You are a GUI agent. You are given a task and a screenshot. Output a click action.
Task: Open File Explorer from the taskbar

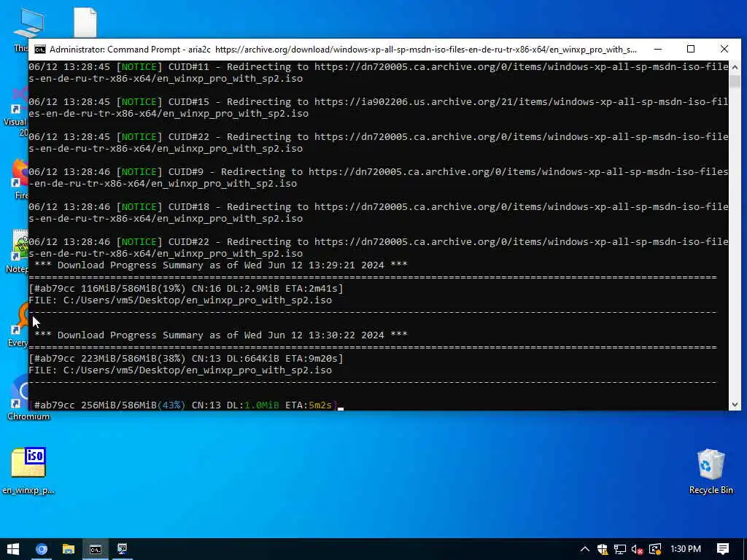(69, 549)
